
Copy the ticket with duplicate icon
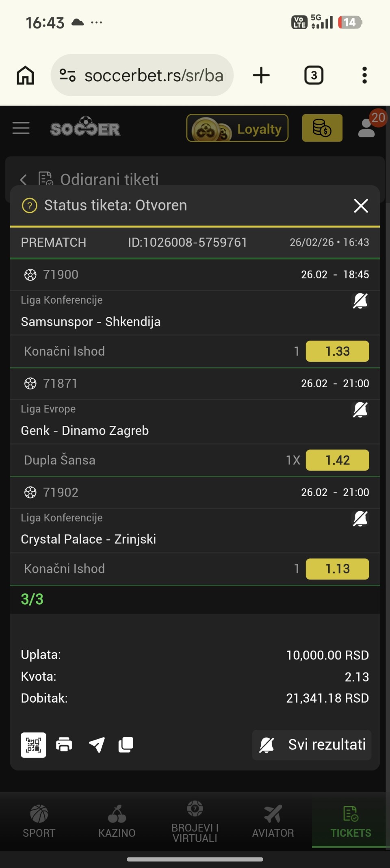[x=126, y=745]
